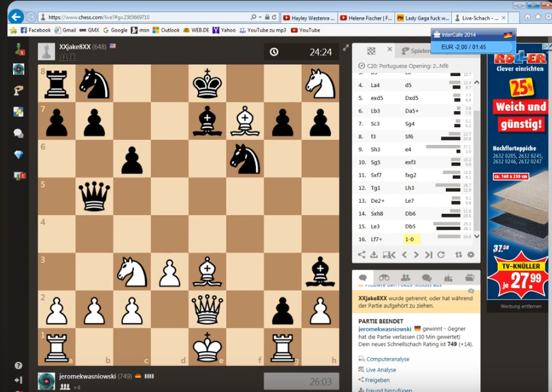Open address bar dropdown arrow
The height and width of the screenshot is (392, 552).
coord(261,17)
